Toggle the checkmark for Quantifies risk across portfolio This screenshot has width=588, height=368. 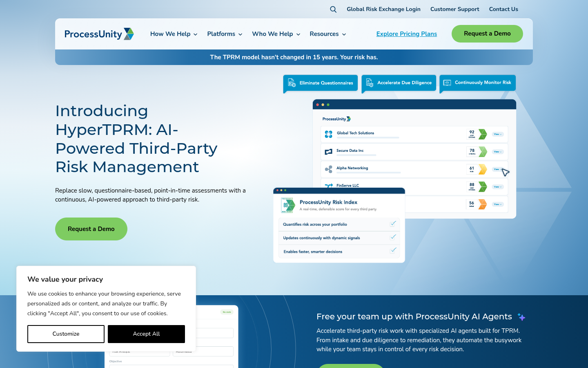(393, 224)
